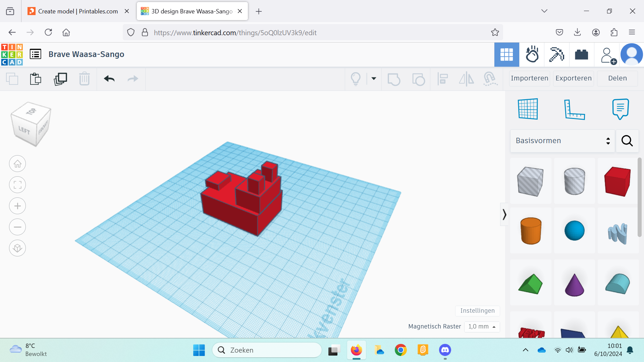Export the design to Minecraft with pickaxe icon
The width and height of the screenshot is (644, 362).
click(x=556, y=54)
